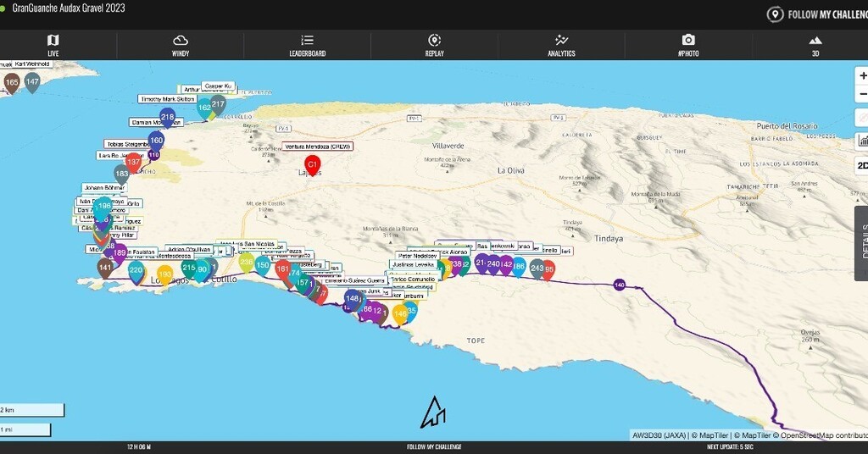Select rider marker 236
The width and height of the screenshot is (868, 454).
(x=247, y=263)
